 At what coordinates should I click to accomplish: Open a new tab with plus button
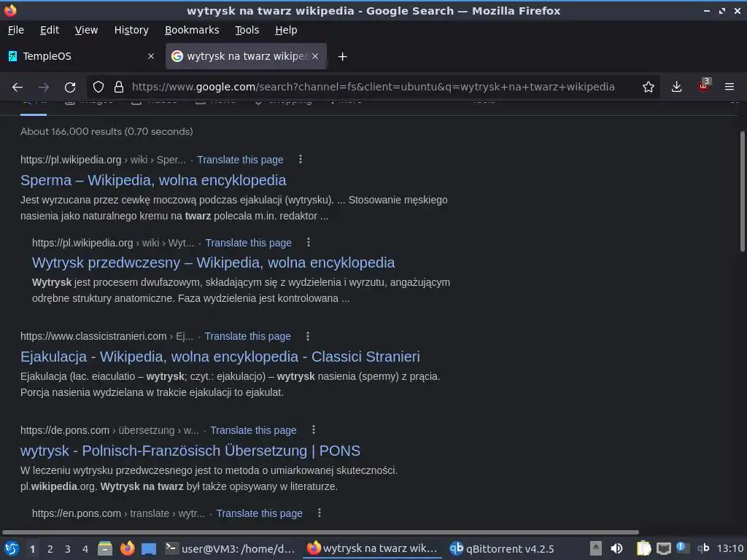(x=342, y=57)
